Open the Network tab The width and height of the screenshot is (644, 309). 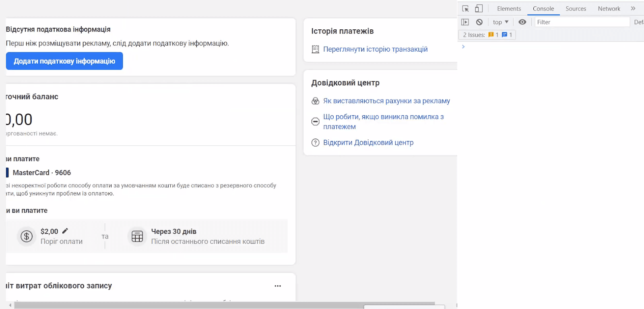609,8
